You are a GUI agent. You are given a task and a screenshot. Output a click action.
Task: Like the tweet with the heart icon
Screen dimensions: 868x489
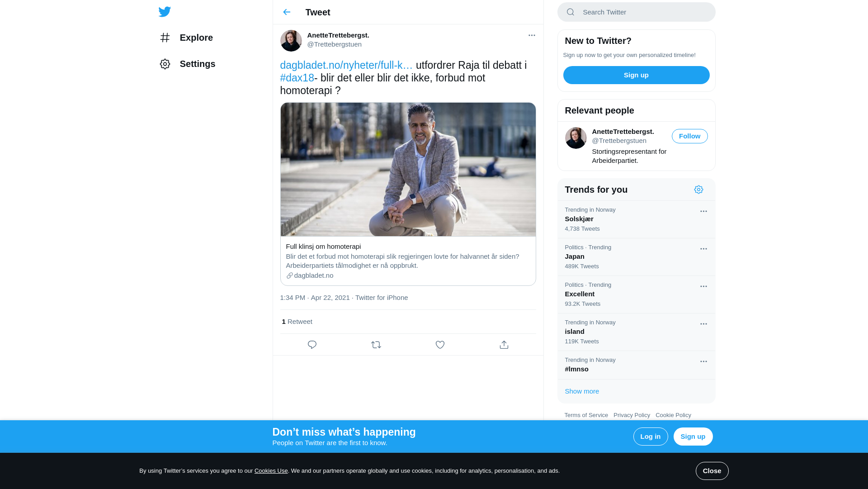tap(440, 345)
